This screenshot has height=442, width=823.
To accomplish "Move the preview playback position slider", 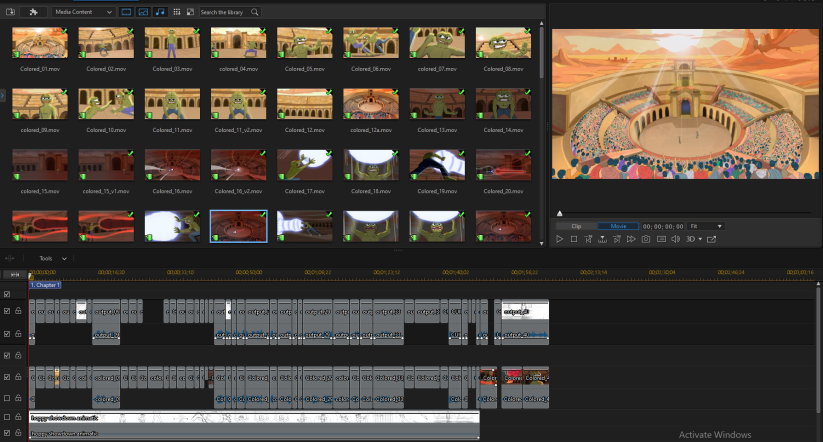I will tap(560, 213).
